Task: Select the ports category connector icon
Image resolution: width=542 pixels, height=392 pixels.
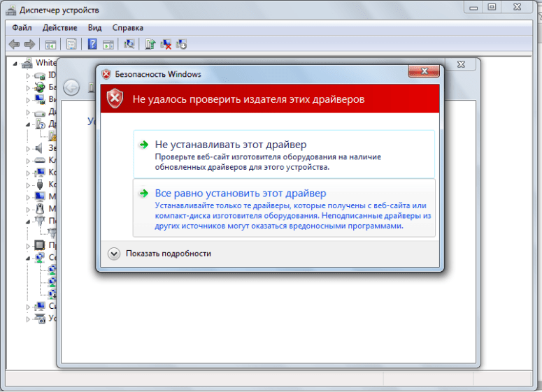Action: (x=40, y=221)
